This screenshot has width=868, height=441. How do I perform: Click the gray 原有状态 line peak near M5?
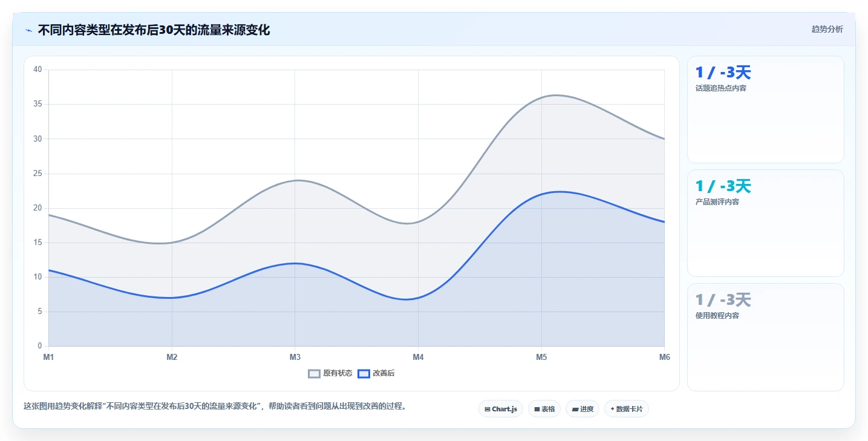point(556,95)
